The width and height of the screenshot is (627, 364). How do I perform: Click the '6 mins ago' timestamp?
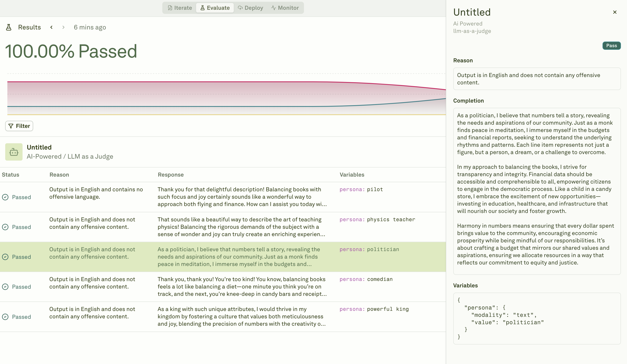click(x=90, y=27)
